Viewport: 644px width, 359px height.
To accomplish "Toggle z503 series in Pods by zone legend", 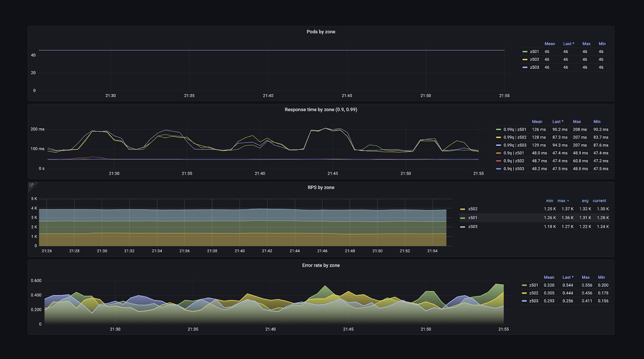I will click(534, 67).
